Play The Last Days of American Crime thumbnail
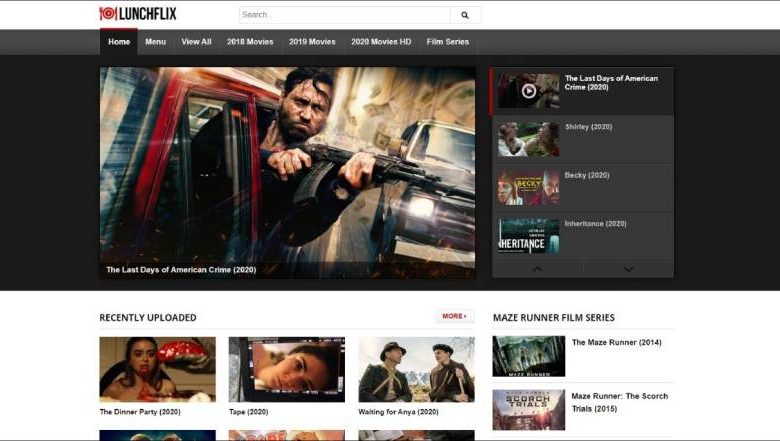Screen dimensions: 780x441 point(529,91)
